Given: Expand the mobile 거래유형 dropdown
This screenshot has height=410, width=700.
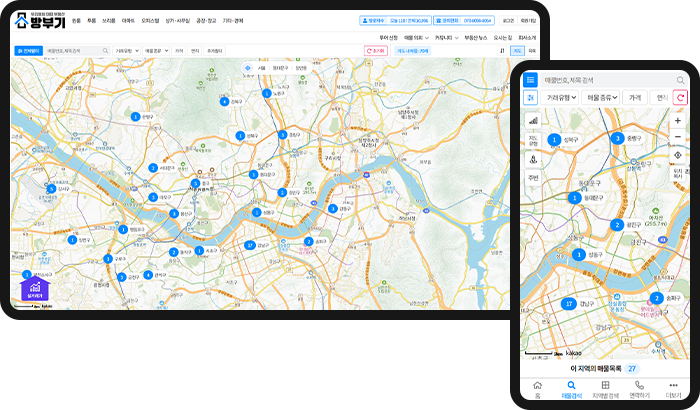Looking at the screenshot, I should (561, 98).
